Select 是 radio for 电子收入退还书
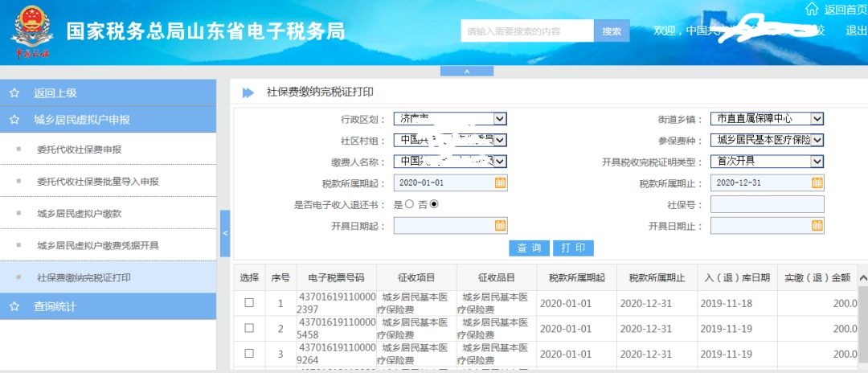 click(409, 204)
